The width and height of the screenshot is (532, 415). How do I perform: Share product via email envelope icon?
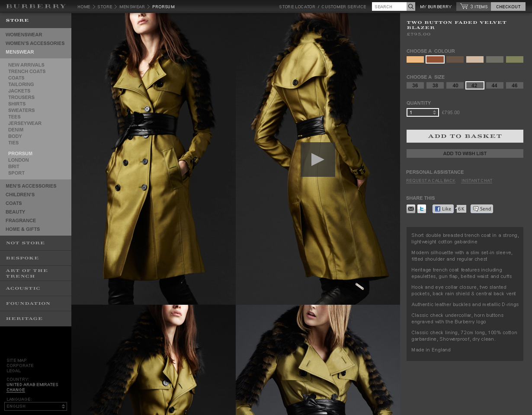click(411, 209)
